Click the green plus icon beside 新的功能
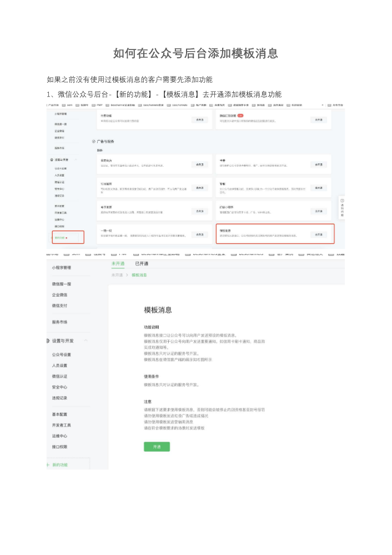392x555 pixels. pos(48,465)
